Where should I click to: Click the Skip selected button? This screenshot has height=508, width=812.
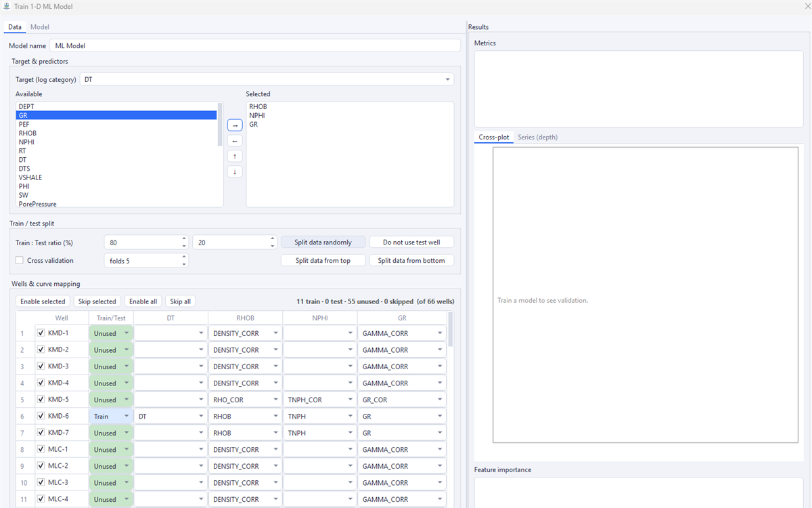coord(97,301)
